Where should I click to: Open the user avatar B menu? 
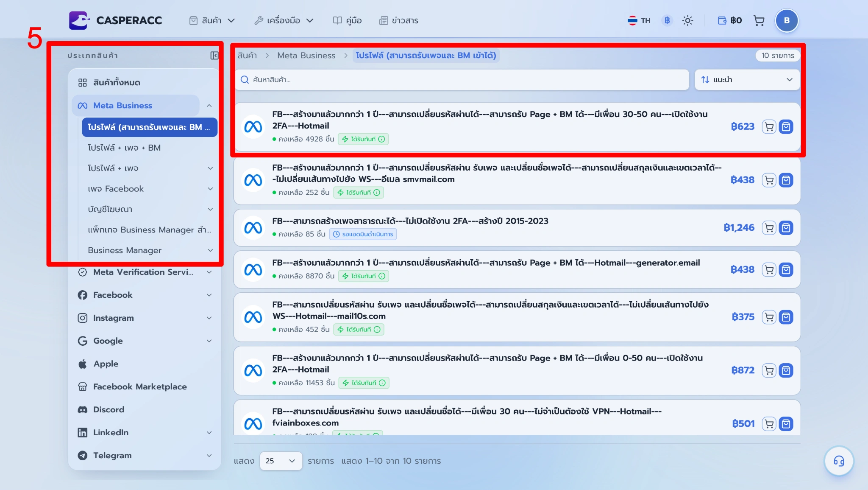787,20
